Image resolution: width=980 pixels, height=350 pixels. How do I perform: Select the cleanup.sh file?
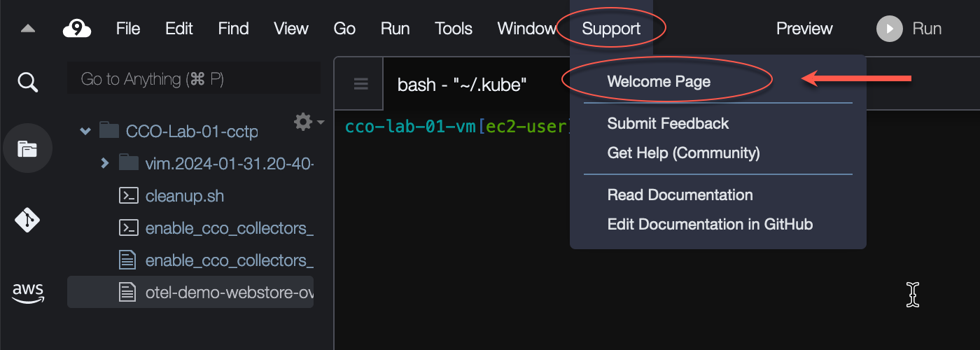[x=185, y=196]
